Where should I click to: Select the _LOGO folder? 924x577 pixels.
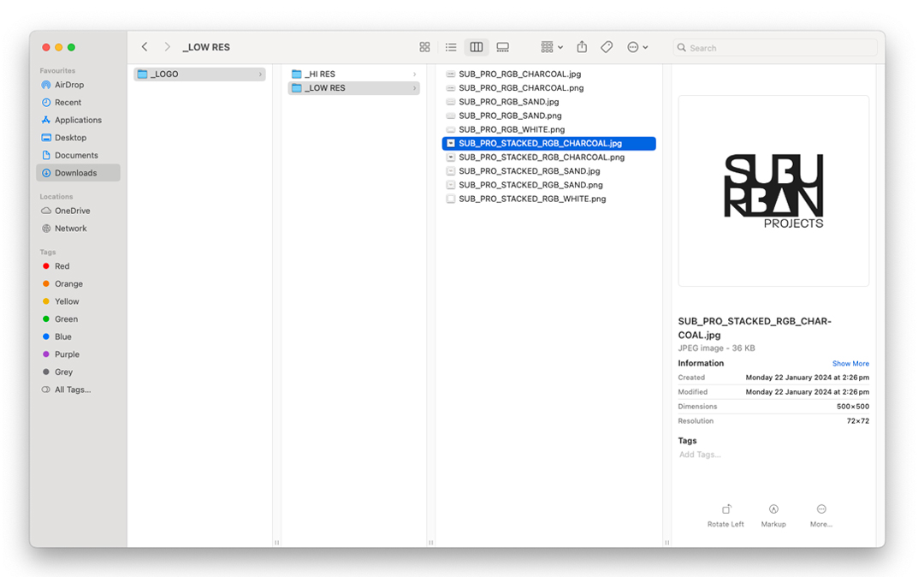[199, 74]
